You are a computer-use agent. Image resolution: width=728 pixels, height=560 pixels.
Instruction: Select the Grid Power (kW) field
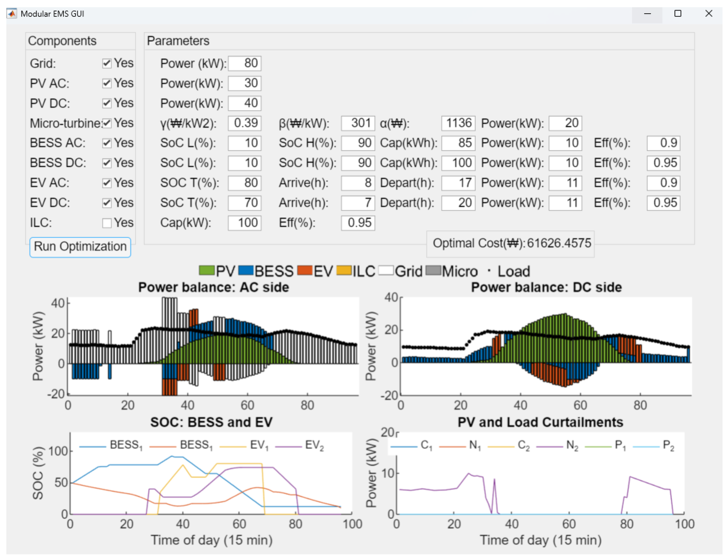click(245, 63)
